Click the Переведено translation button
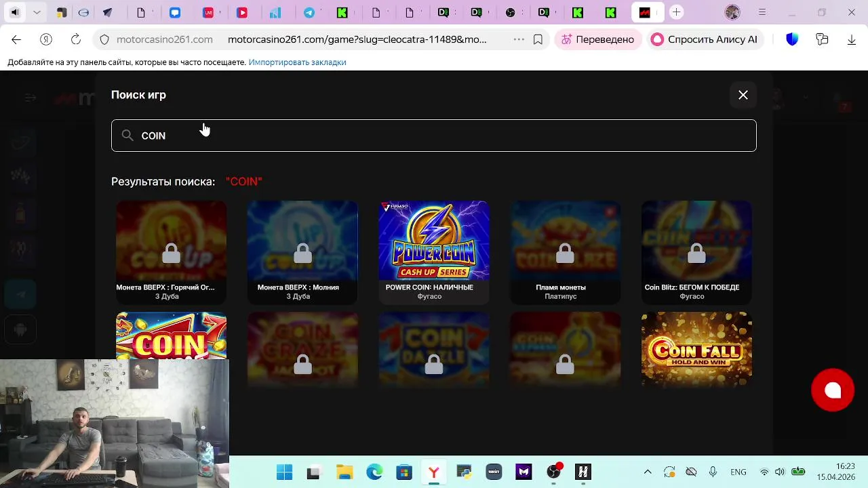Screen dimensions: 868x488 [597, 39]
